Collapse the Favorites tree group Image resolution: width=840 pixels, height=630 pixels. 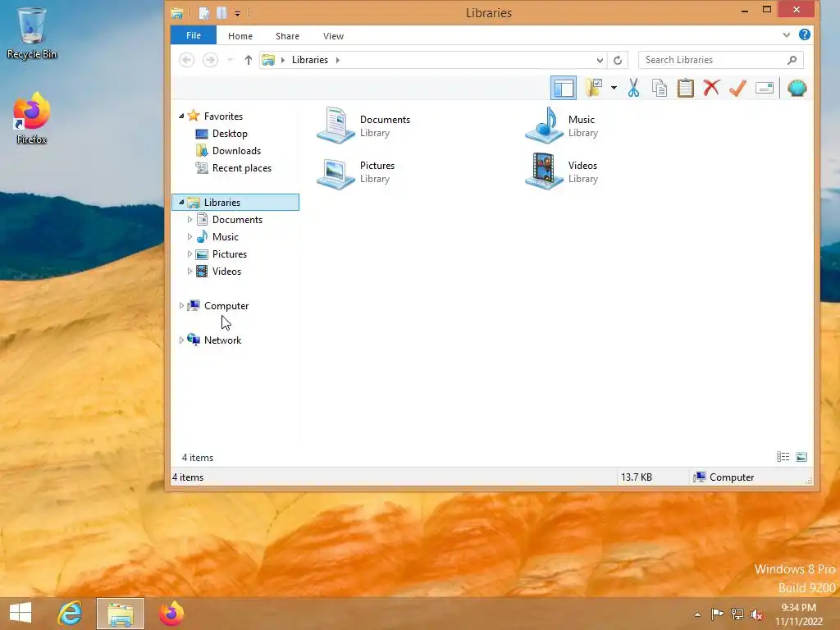pyautogui.click(x=181, y=116)
